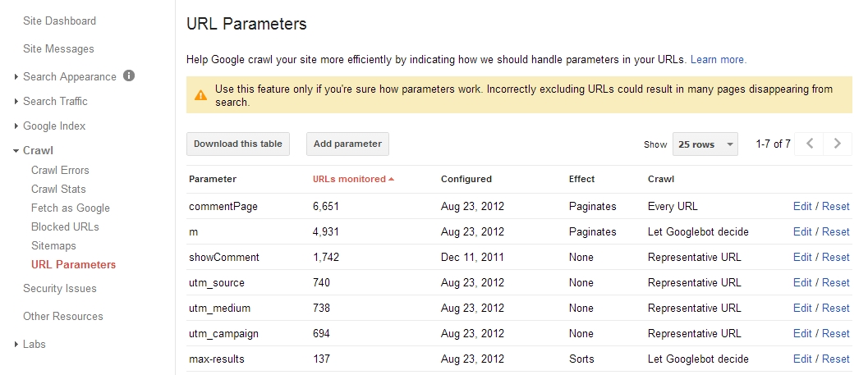Open Site Dashboard
This screenshot has width=868, height=375.
pos(59,21)
